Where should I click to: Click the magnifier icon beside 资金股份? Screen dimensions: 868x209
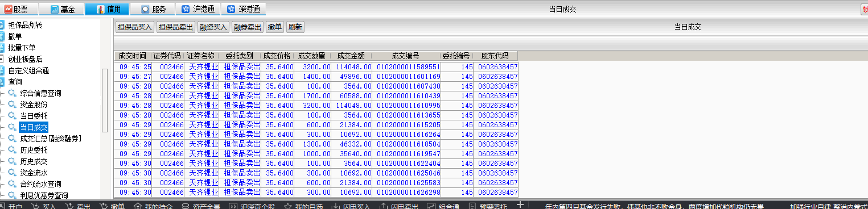(12, 104)
